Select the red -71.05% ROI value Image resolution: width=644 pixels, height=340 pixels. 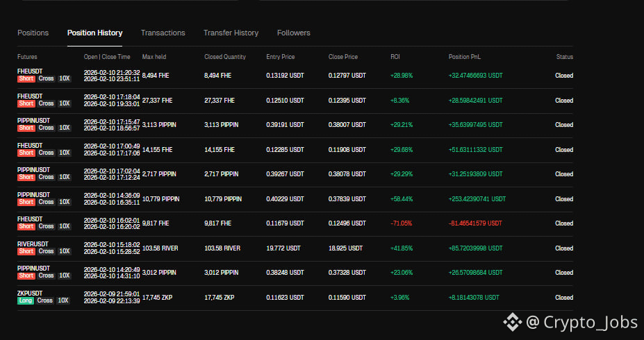click(402, 223)
